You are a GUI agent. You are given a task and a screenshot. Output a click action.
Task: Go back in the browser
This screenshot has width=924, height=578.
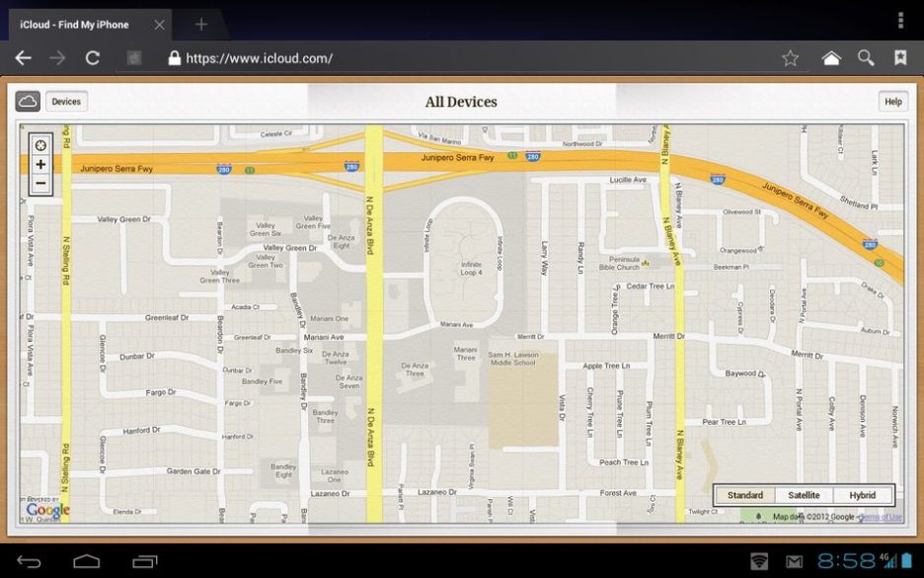[23, 57]
